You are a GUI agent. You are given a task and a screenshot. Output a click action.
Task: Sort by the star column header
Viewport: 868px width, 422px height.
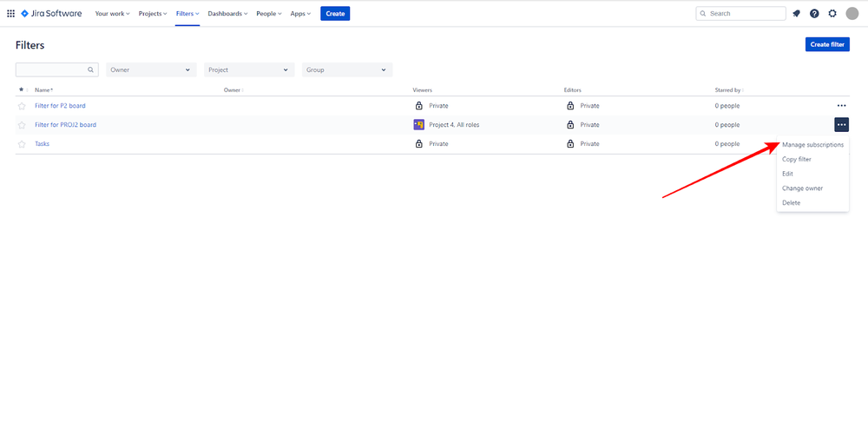click(23, 89)
